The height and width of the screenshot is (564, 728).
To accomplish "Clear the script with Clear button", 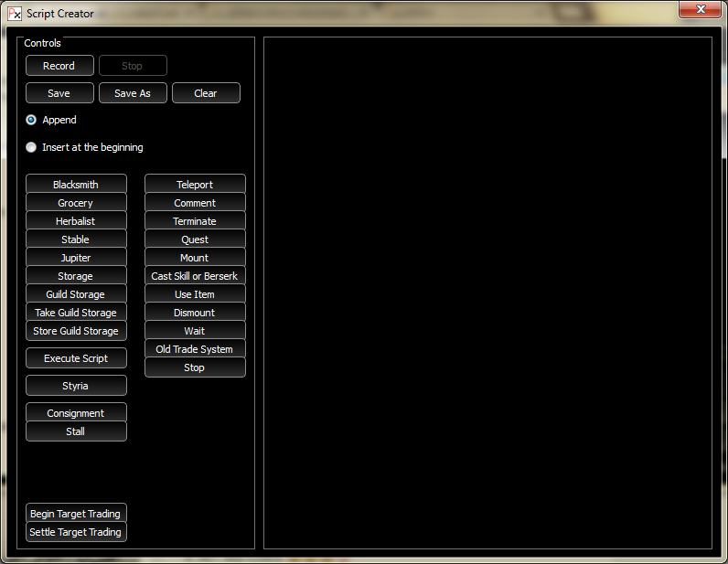I will 206,93.
